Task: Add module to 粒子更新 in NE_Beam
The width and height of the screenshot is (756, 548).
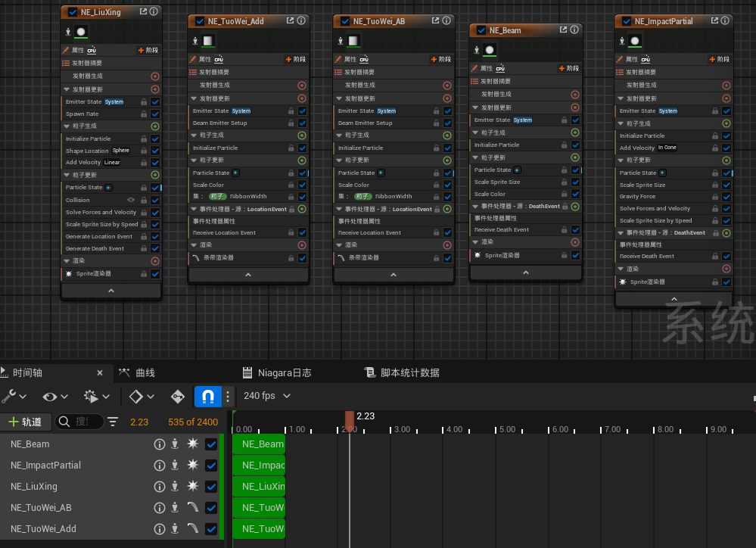Action: [575, 157]
